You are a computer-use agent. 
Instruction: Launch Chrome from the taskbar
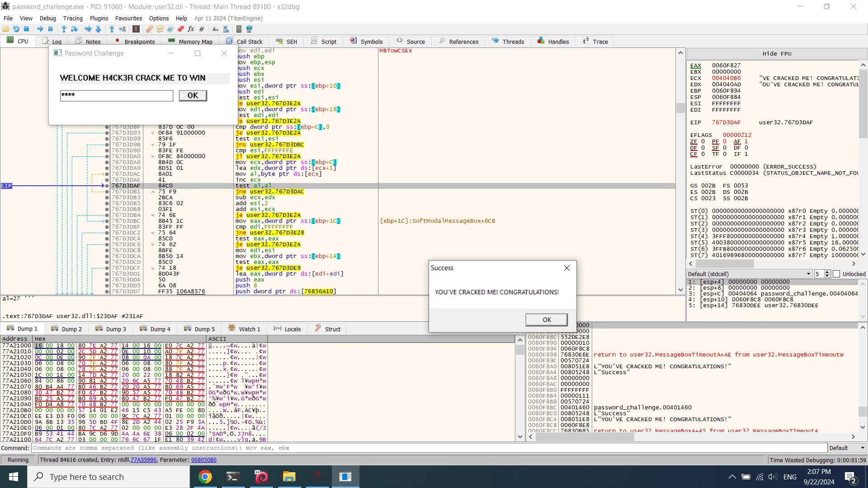tap(205, 477)
